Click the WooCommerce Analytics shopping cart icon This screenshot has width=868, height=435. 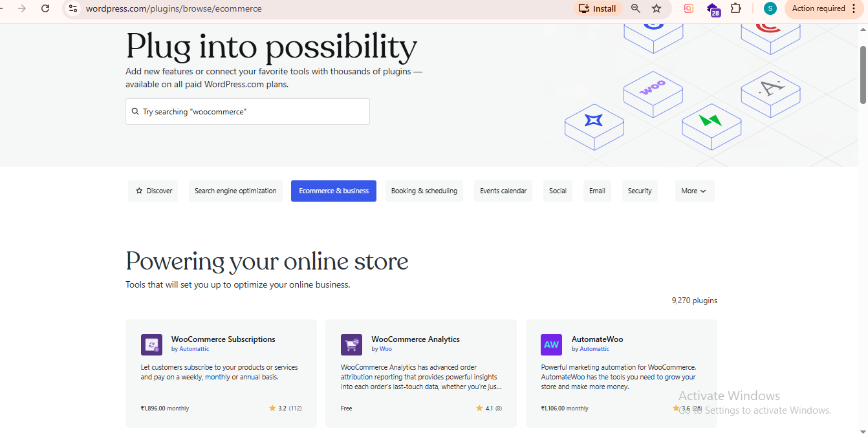pos(351,345)
